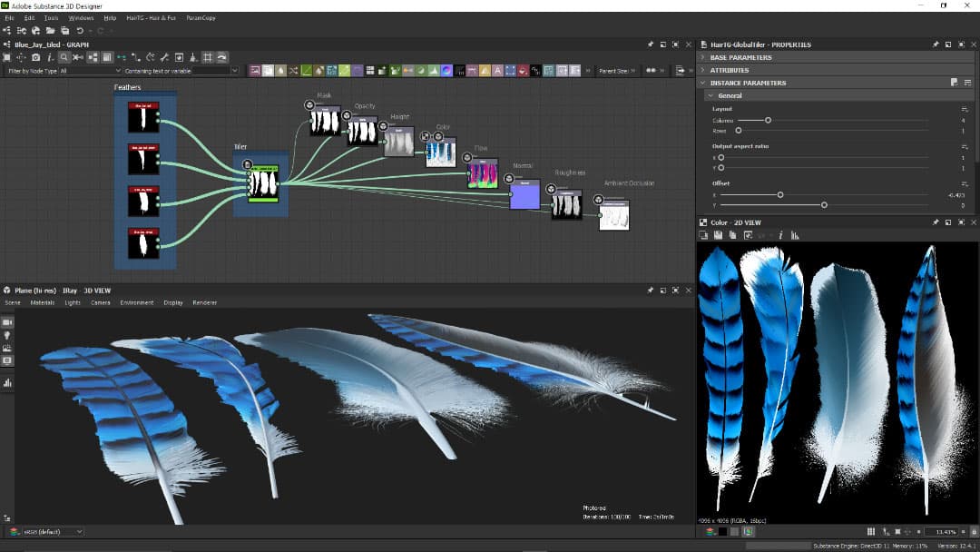This screenshot has height=552, width=980.
Task: Pin the Properties panel
Action: click(936, 43)
